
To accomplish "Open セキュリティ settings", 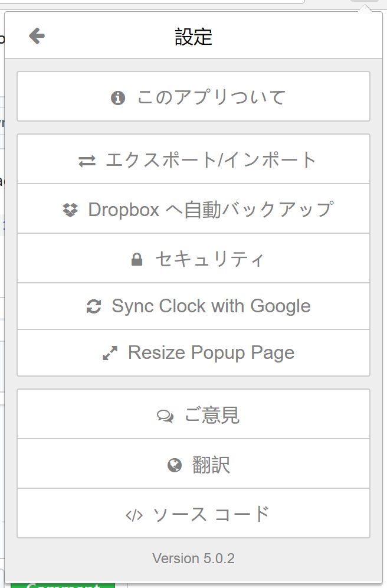I will click(209, 259).
